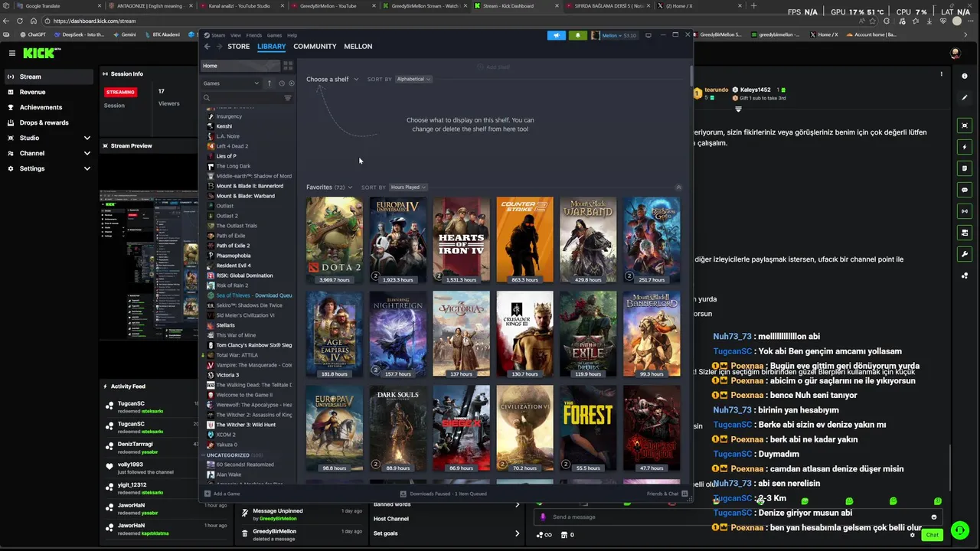Open the Choose a shelf dropdown
The height and width of the screenshot is (551, 980).
(332, 79)
